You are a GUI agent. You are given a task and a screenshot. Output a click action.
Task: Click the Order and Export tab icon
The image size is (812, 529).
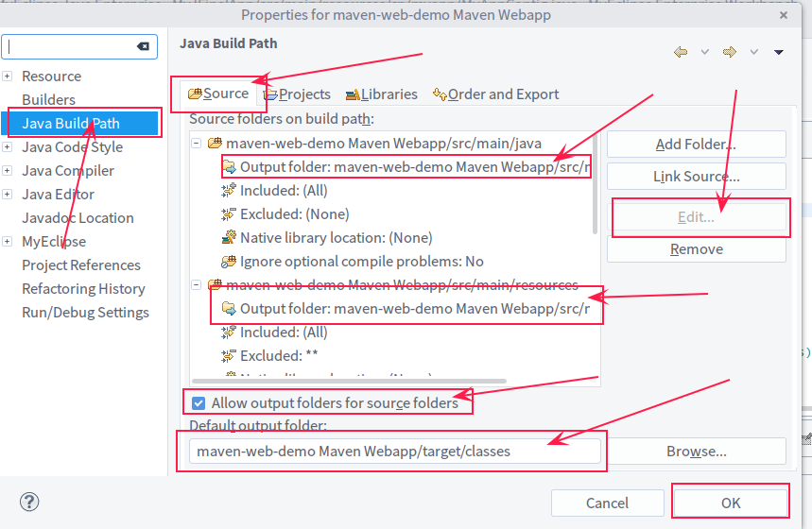[x=440, y=94]
